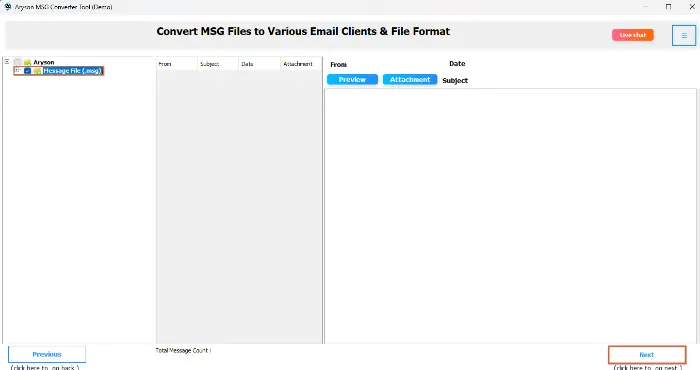Click the Subject label in preview pane
The image size is (700, 370).
point(455,80)
